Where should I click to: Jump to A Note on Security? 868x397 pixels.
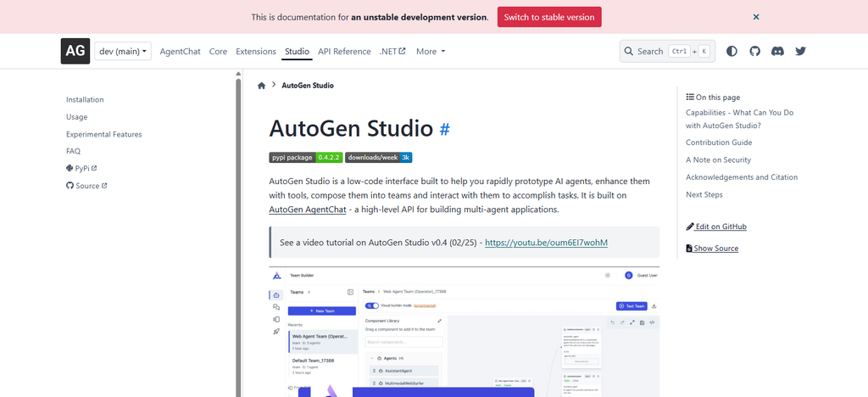pos(719,159)
